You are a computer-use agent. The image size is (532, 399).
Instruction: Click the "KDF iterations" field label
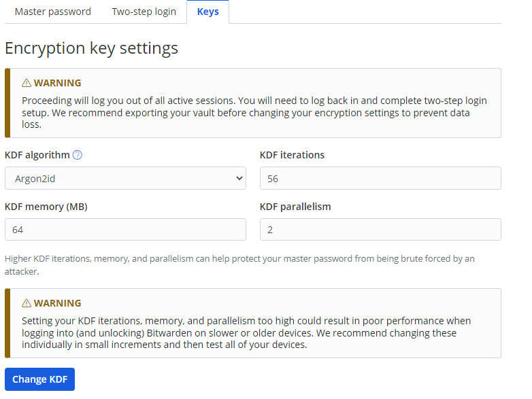tap(292, 155)
